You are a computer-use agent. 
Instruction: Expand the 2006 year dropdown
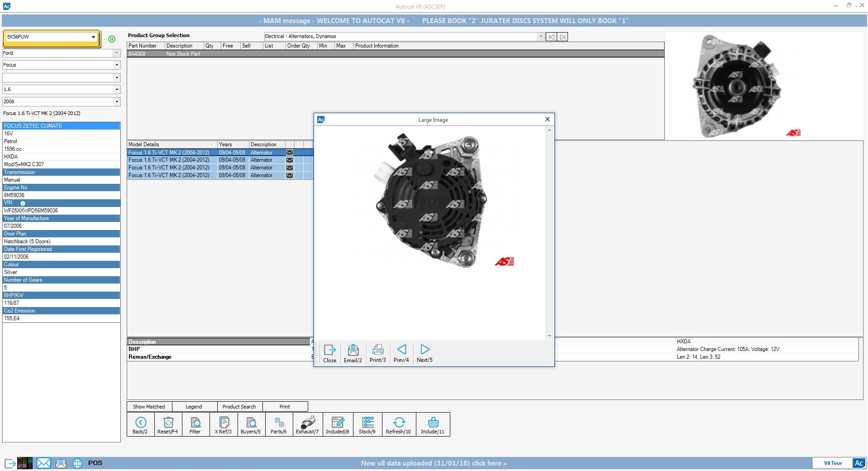(116, 102)
